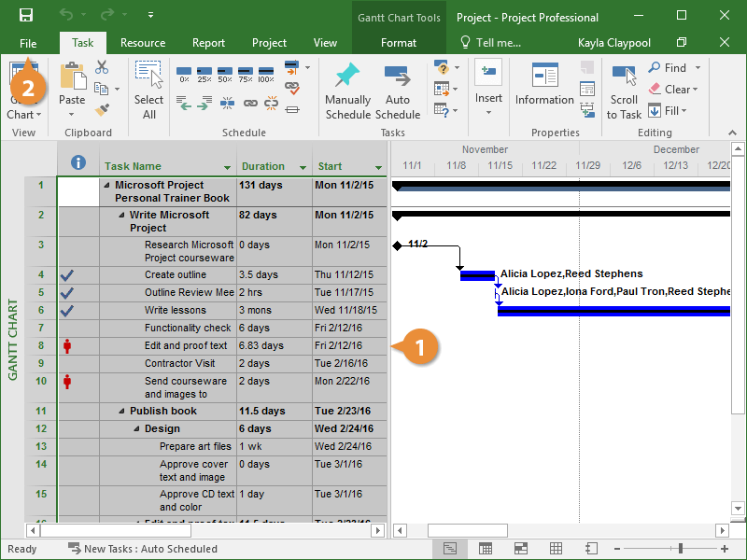The width and height of the screenshot is (747, 560).
Task: Open the File menu
Action: [x=28, y=43]
